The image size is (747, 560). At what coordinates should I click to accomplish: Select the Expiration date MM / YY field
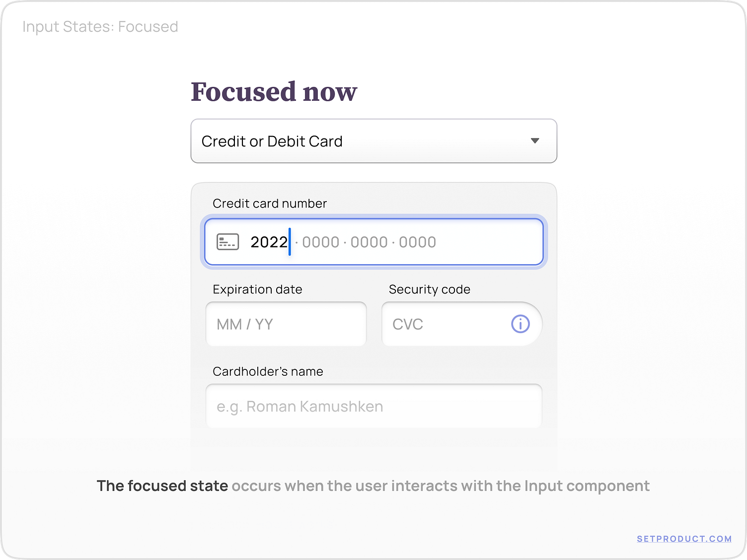[x=286, y=324]
